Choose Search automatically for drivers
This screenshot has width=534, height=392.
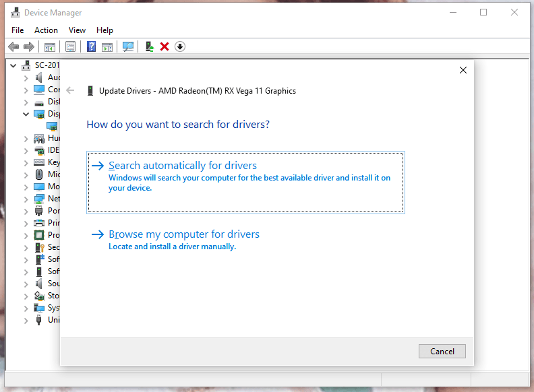(x=183, y=166)
